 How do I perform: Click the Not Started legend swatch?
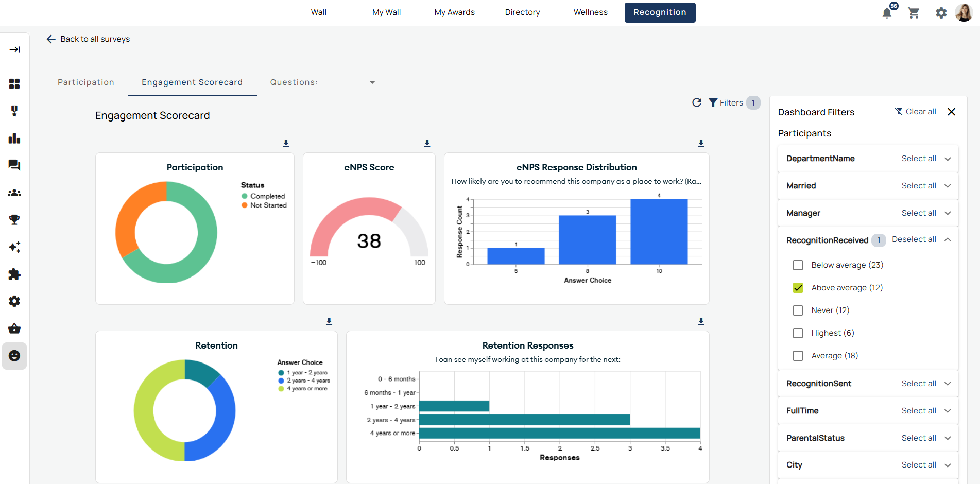pos(245,205)
